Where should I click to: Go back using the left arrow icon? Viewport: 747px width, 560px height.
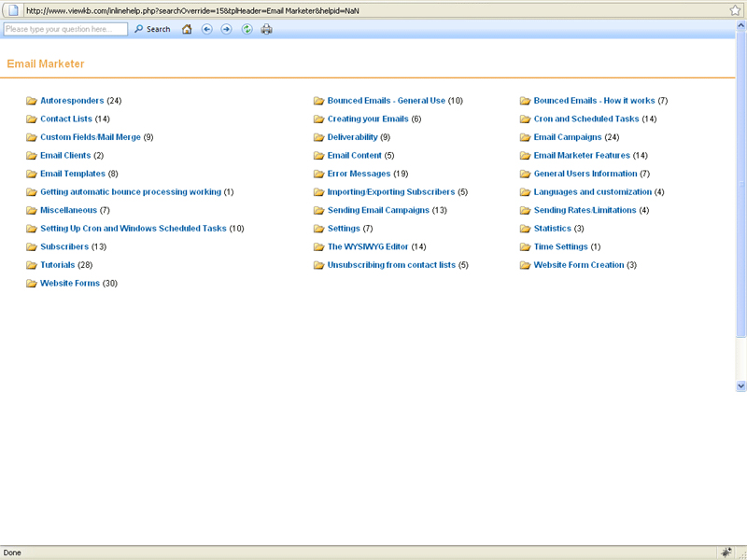pos(206,29)
